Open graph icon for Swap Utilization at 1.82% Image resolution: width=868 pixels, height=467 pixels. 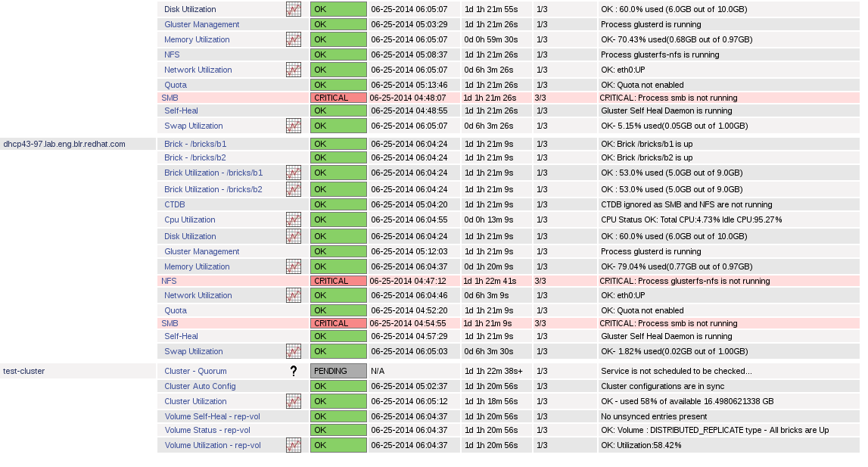click(294, 351)
